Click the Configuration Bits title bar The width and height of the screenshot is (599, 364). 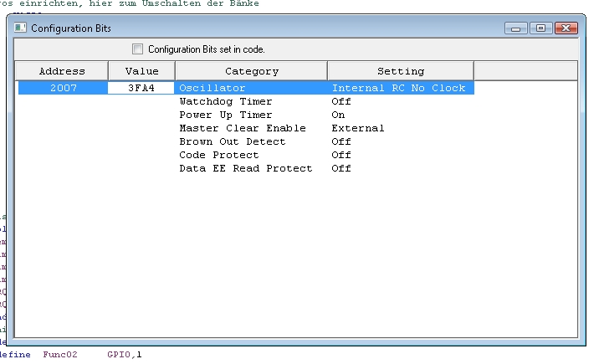click(251, 28)
